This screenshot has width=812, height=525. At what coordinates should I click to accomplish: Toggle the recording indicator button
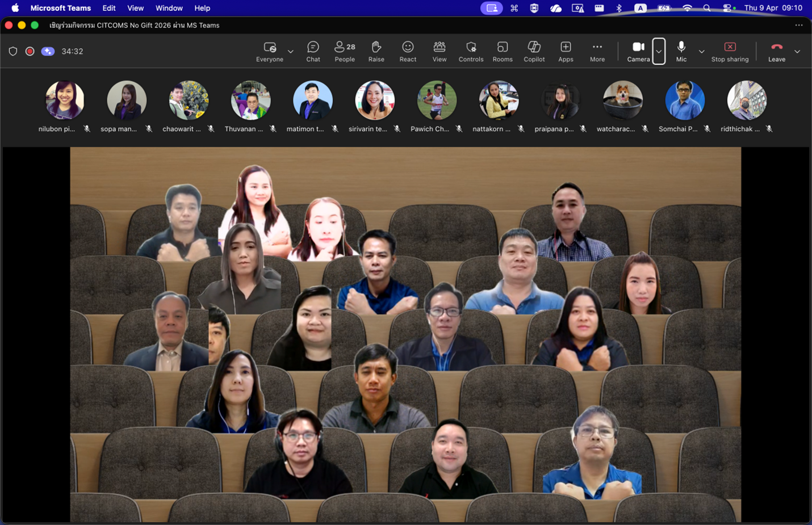pos(30,51)
